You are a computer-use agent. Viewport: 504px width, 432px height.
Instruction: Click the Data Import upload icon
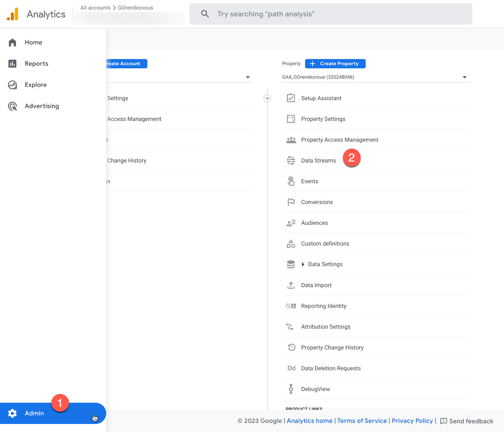point(291,285)
